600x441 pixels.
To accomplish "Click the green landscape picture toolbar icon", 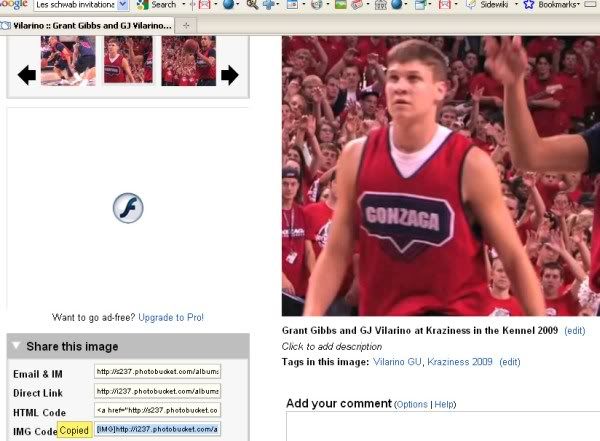I will (340, 5).
